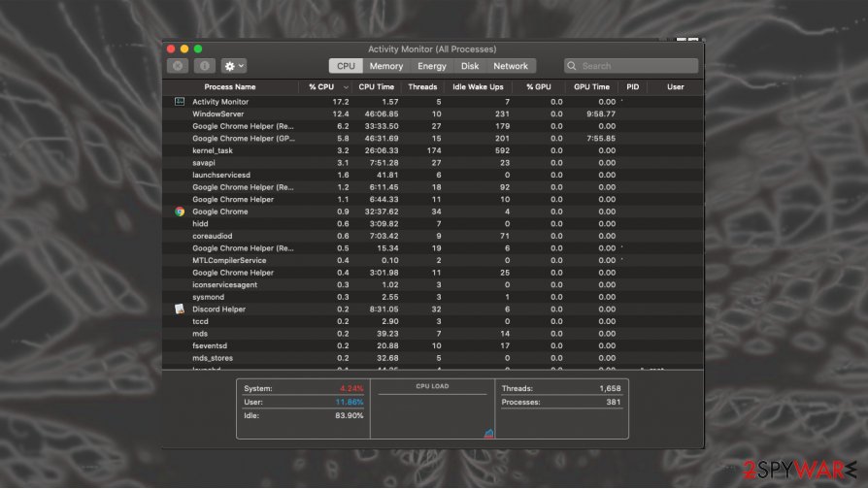
Task: Click kernel_task idle wake ups 592
Action: [x=503, y=150]
